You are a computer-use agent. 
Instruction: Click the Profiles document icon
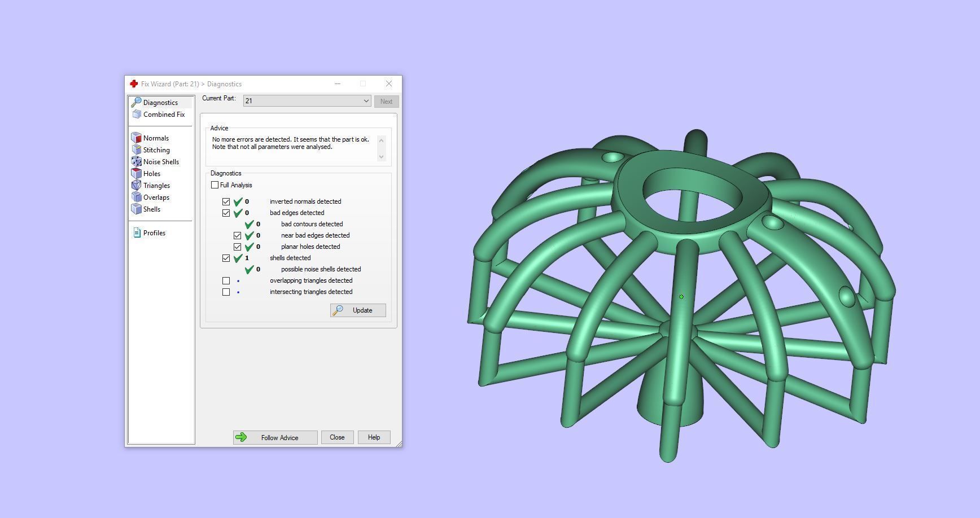point(137,232)
